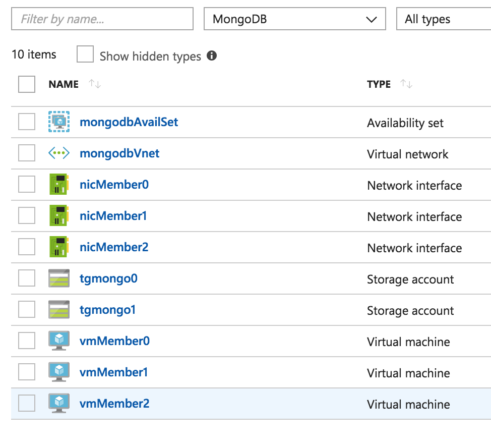Click the tgmongo0 storage account icon
Image resolution: width=491 pixels, height=448 pixels.
coord(59,278)
